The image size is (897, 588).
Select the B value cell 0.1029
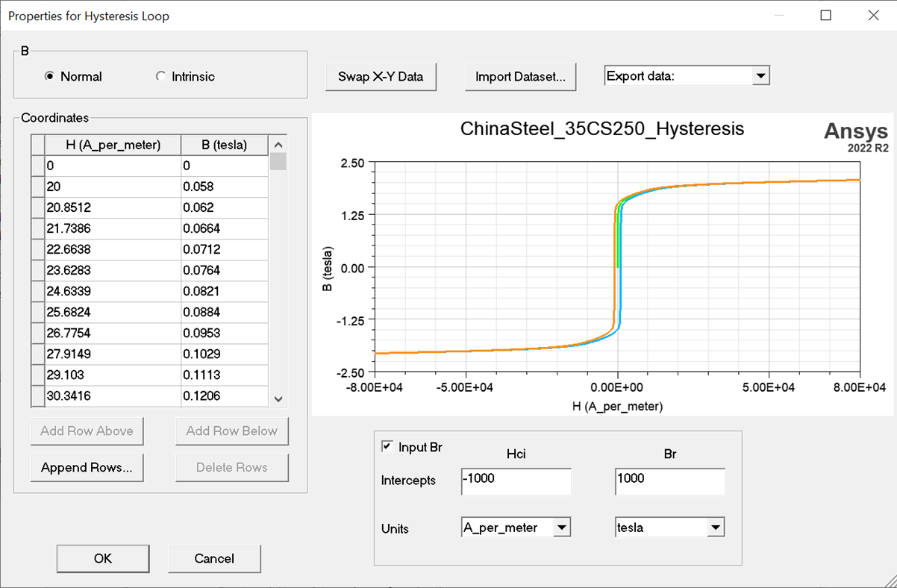224,354
